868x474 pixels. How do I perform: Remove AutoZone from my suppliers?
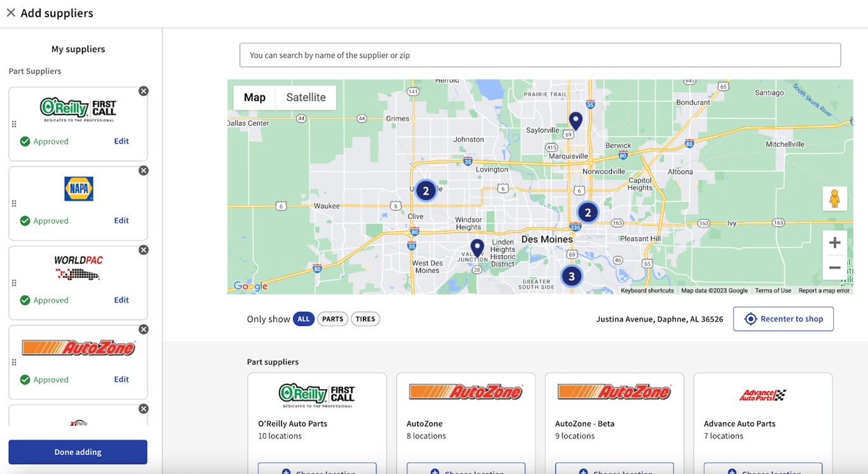(144, 329)
